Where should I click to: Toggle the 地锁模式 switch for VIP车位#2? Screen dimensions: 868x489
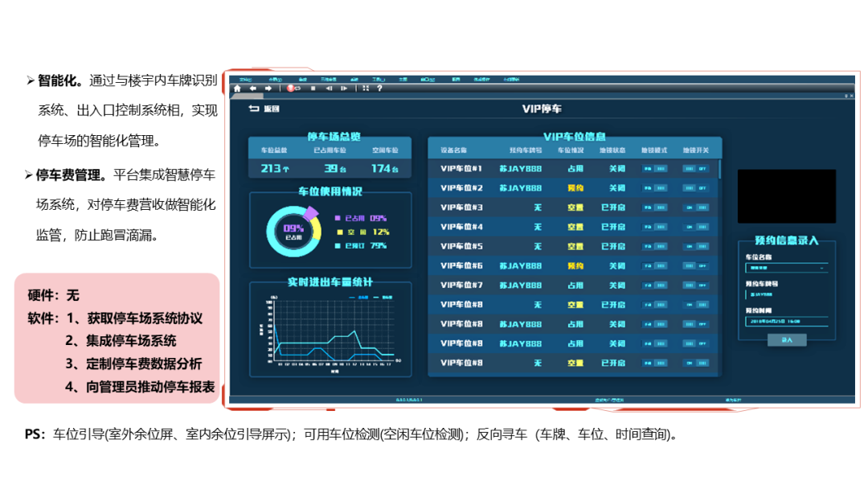point(654,188)
